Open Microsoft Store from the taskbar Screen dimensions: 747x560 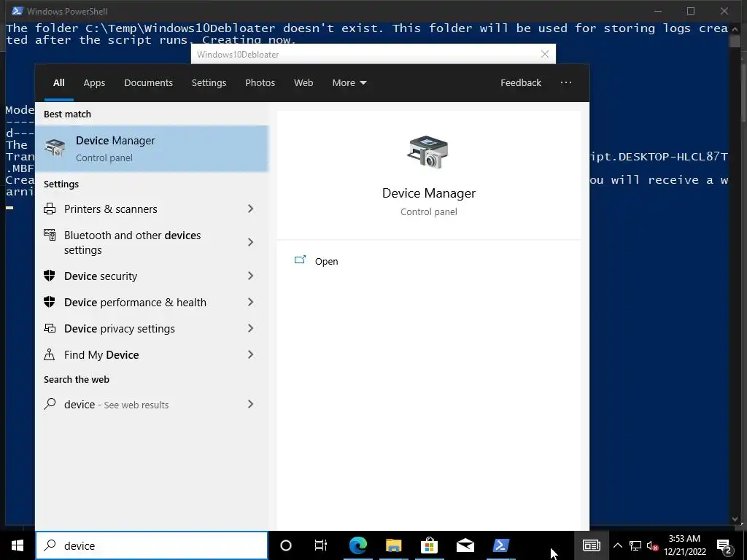(x=429, y=545)
